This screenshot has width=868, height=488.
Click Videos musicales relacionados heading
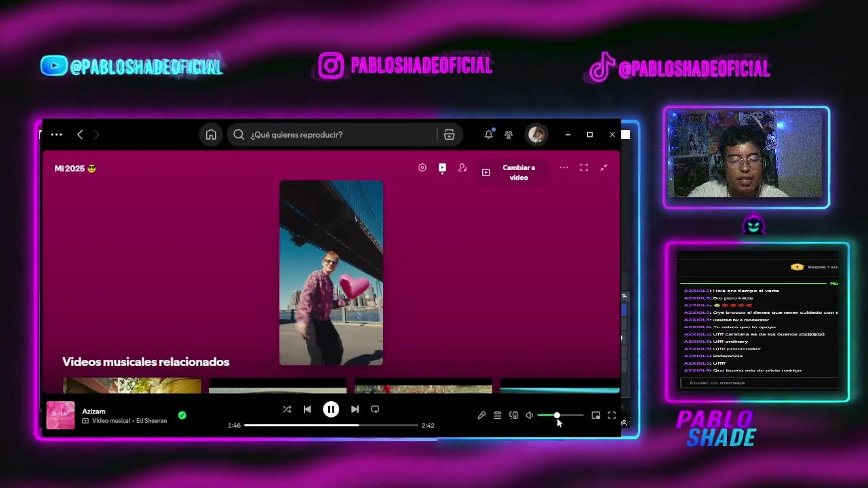pyautogui.click(x=146, y=362)
